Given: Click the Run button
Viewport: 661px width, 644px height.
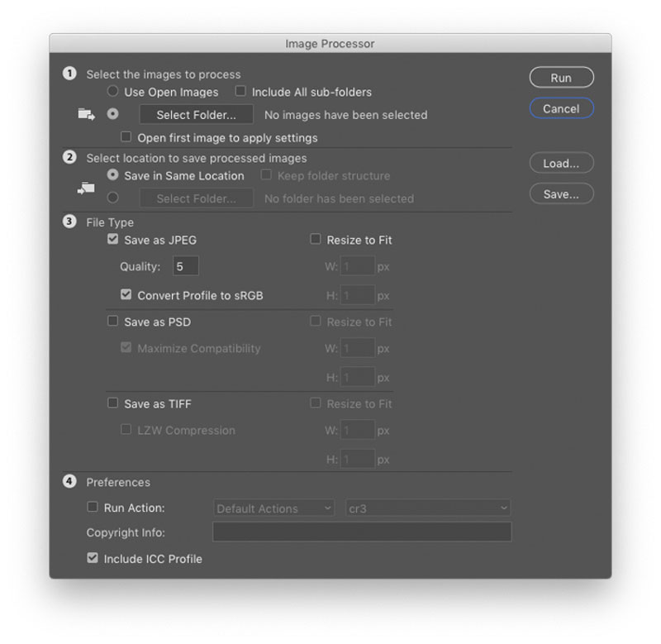Looking at the screenshot, I should (x=562, y=78).
